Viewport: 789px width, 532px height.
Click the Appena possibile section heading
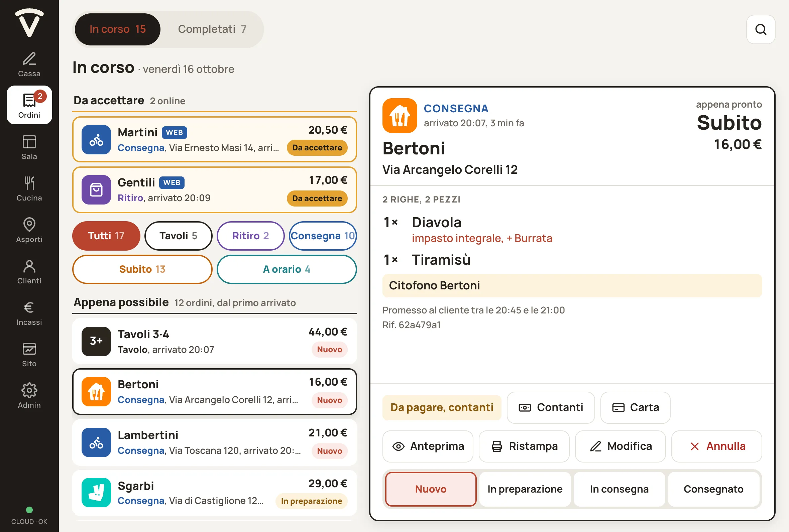click(x=121, y=302)
